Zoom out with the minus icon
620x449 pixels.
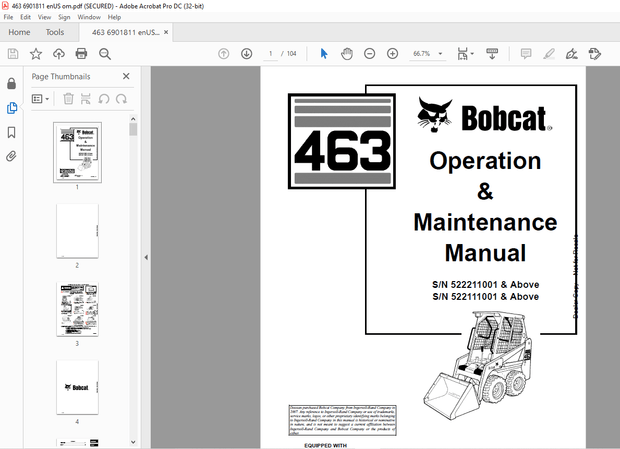[x=369, y=54]
